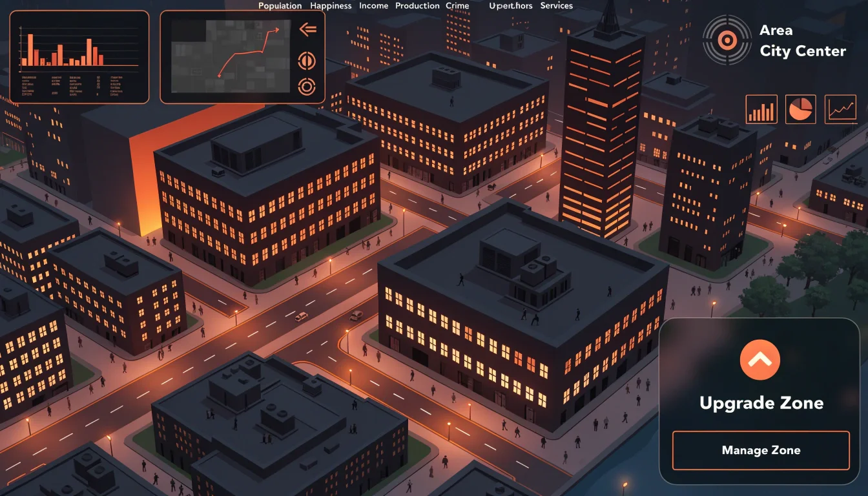View the Crime tab

click(457, 6)
